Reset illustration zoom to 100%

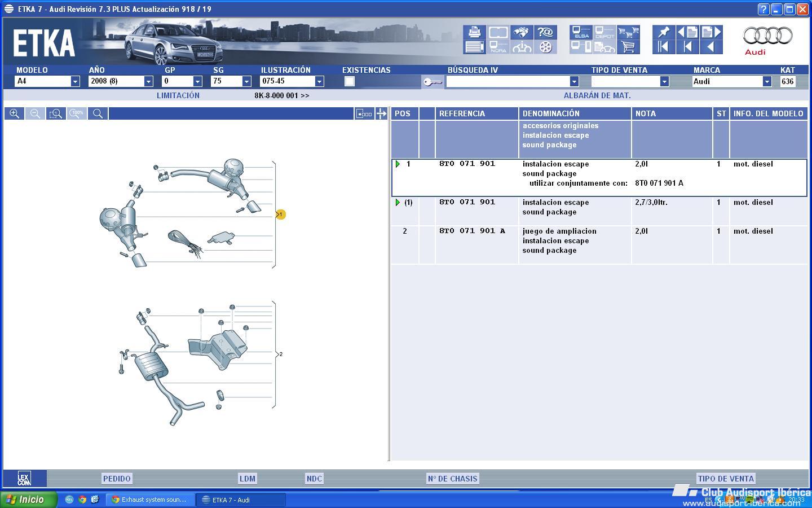pos(77,113)
